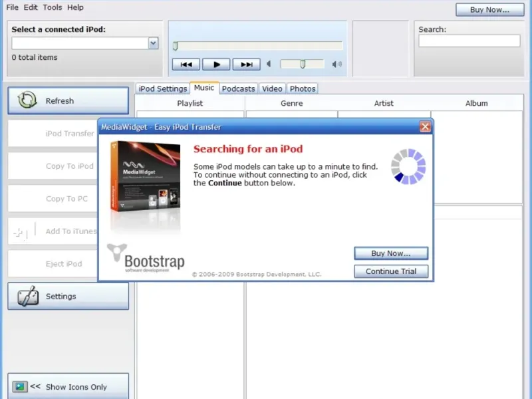Select the Music tab
Viewport: 532px width, 399px height.
204,88
